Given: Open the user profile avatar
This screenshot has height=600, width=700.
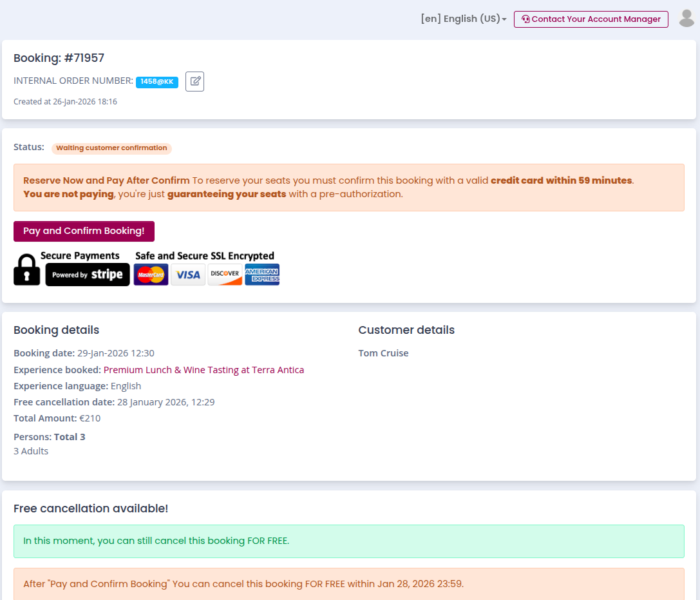Looking at the screenshot, I should coord(686,19).
